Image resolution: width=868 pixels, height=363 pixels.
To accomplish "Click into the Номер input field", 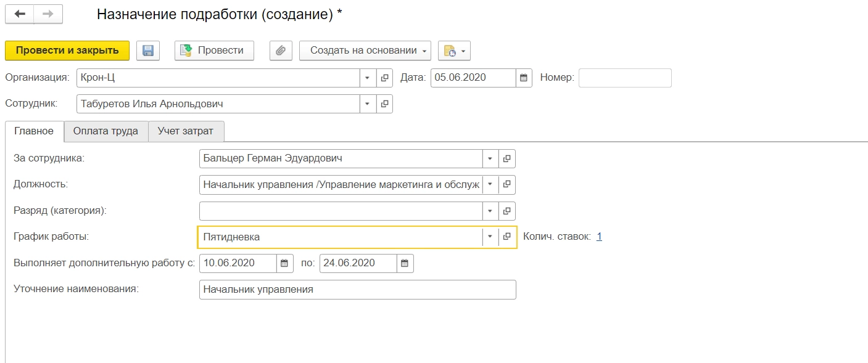I will (624, 78).
